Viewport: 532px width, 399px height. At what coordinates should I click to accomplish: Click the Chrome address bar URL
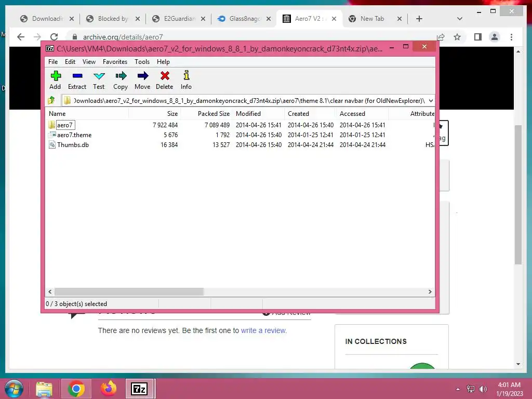123,37
